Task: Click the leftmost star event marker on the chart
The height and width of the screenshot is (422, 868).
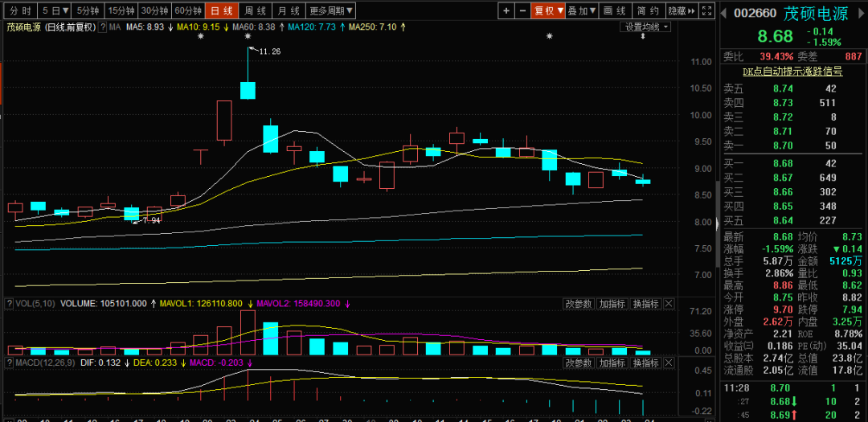Action: click(x=201, y=36)
